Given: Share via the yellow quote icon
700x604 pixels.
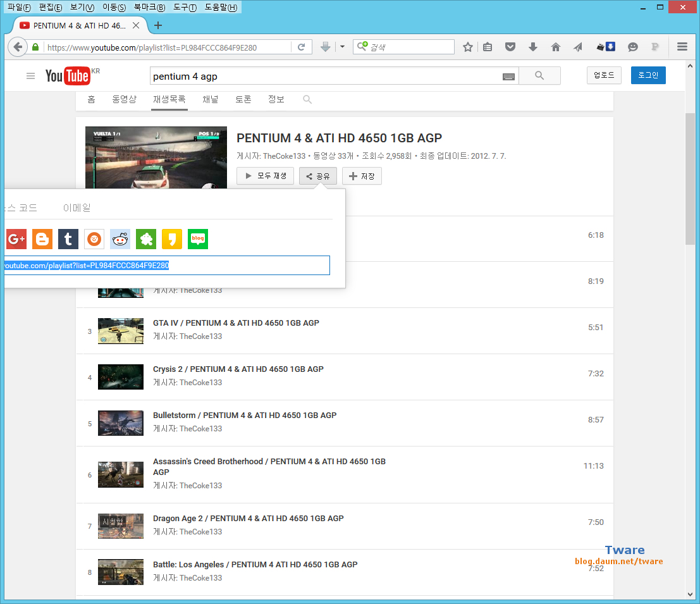Looking at the screenshot, I should tap(172, 239).
